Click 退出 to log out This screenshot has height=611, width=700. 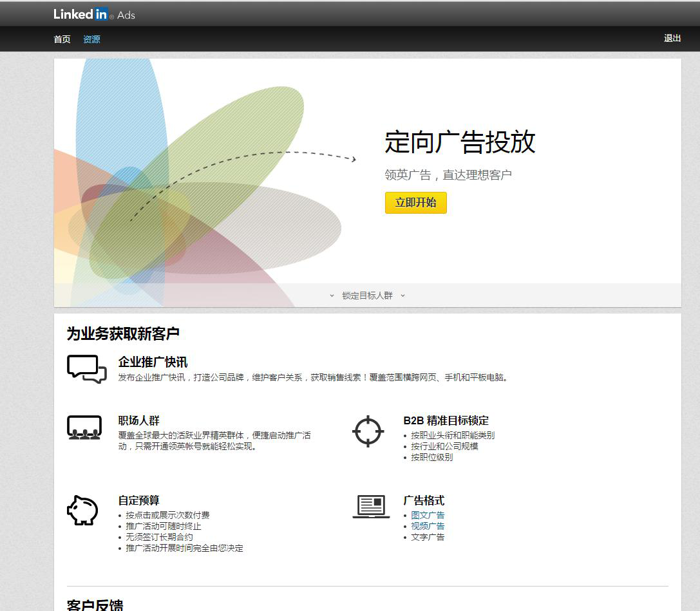click(x=672, y=38)
